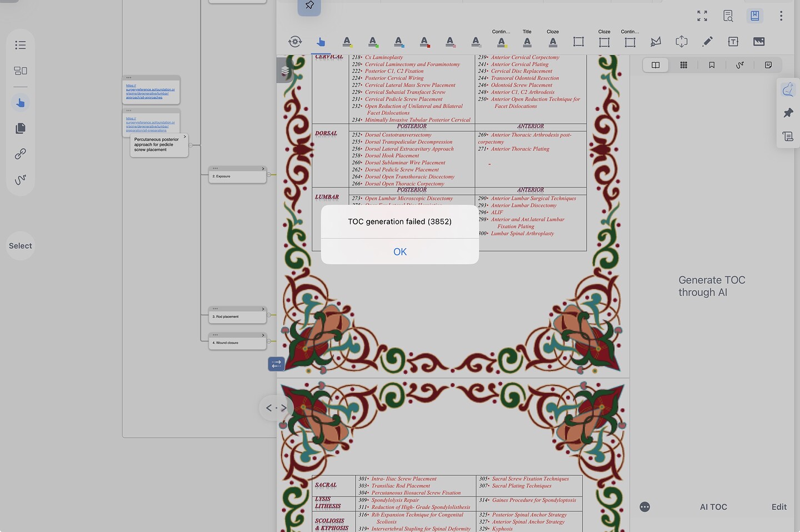The image size is (800, 532).
Task: Select the unlabeled rectangle excerpt tool
Action: click(578, 42)
